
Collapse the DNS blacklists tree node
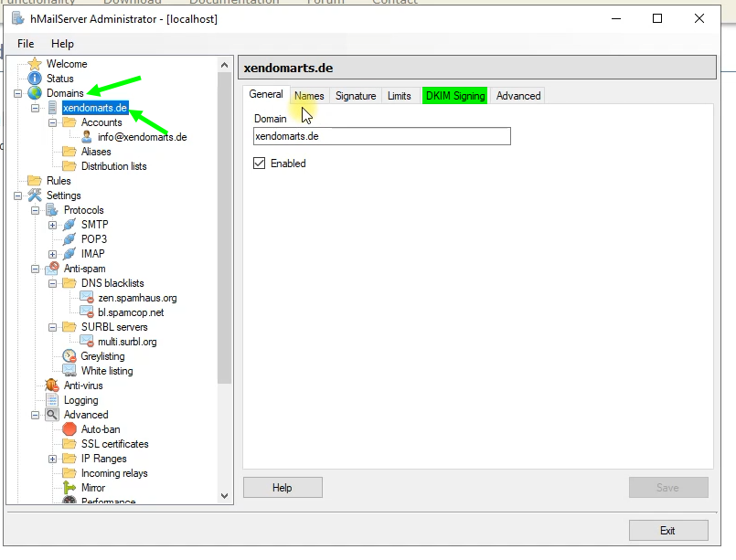53,283
